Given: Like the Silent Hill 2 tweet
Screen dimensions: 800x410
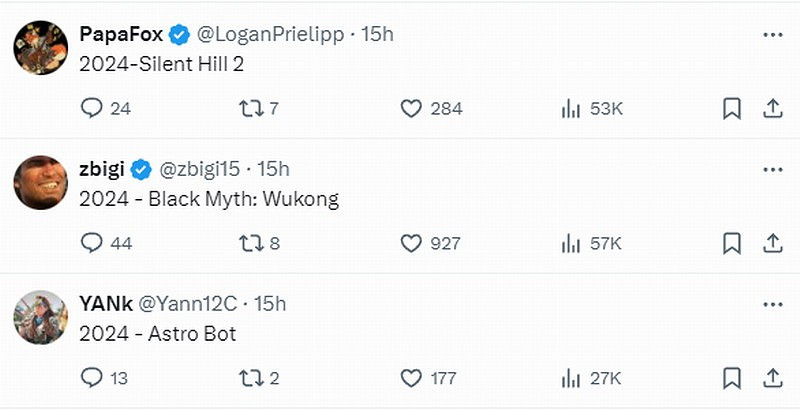Looking at the screenshot, I should tap(410, 108).
